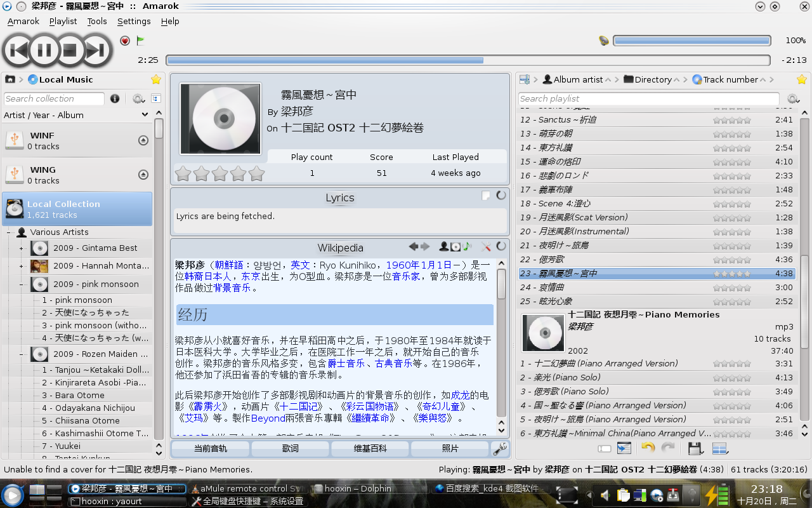The width and height of the screenshot is (812, 508).
Task: Show Wikipedia artist page icon
Action: (x=444, y=246)
